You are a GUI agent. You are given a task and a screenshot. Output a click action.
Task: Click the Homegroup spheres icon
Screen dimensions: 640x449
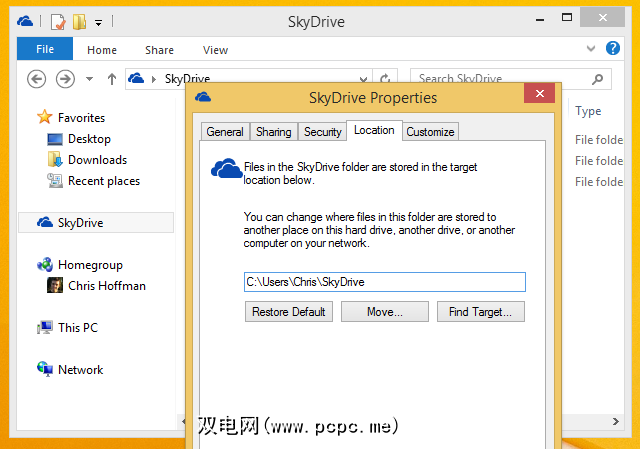(45, 265)
